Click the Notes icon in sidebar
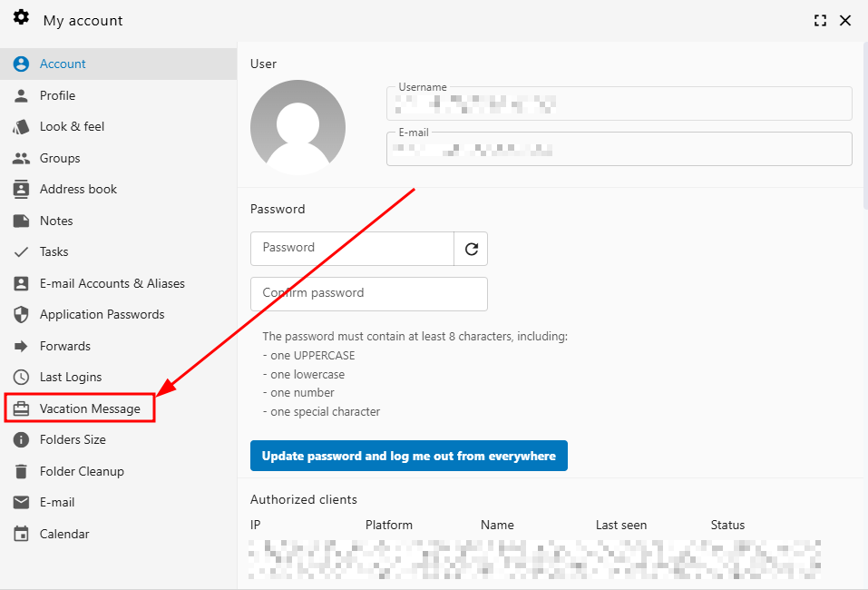 [x=21, y=221]
